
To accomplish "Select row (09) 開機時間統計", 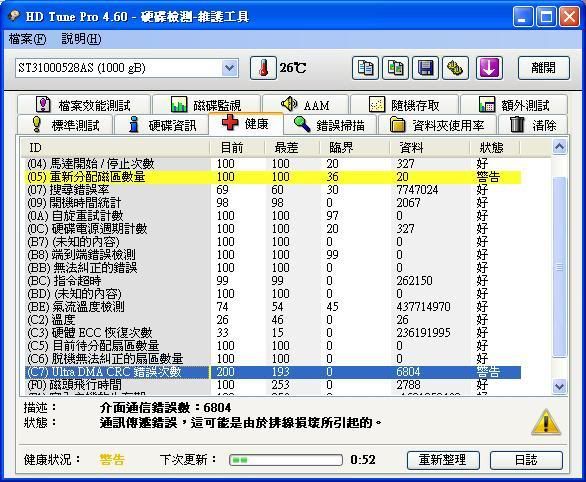I will [274, 203].
